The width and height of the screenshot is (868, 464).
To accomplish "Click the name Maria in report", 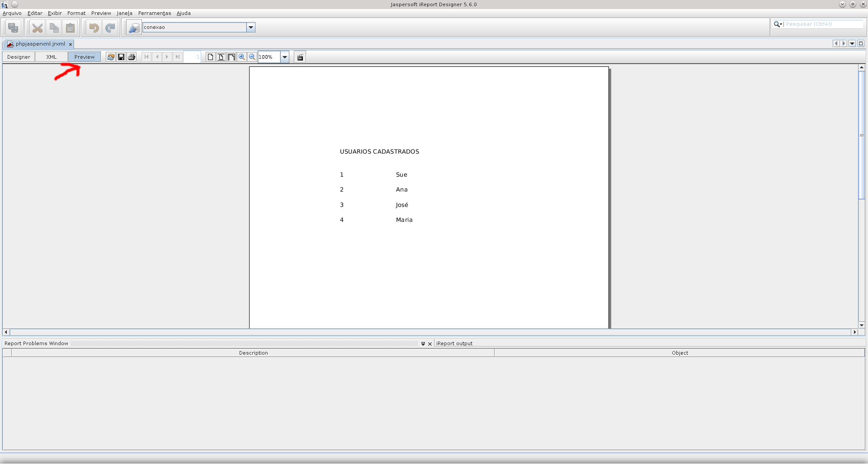I will point(404,220).
